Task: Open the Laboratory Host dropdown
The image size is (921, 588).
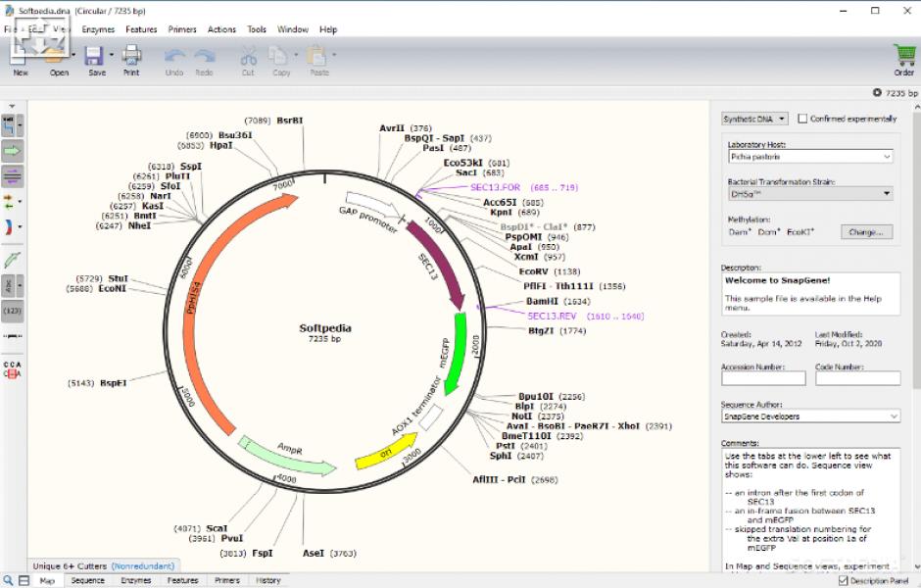Action: [810, 157]
